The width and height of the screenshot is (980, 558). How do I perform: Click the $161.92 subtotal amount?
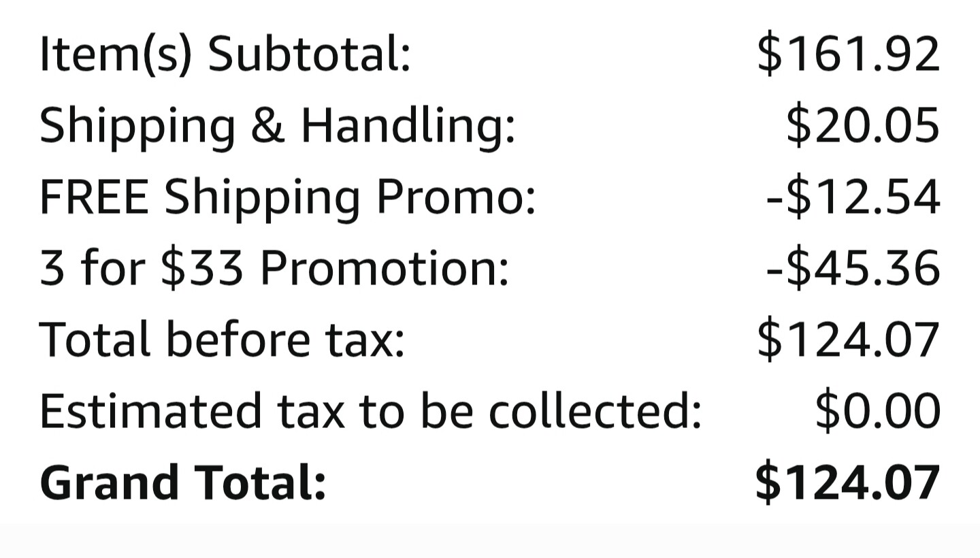point(848,54)
